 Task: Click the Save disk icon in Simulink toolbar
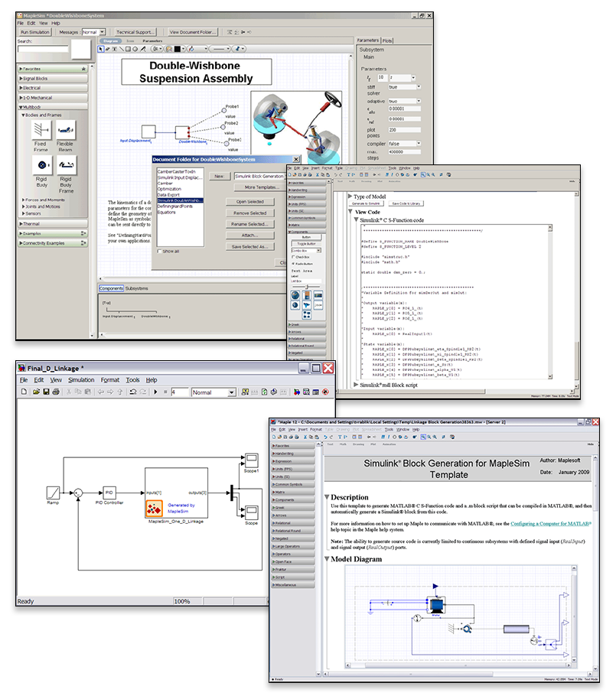pyautogui.click(x=46, y=392)
